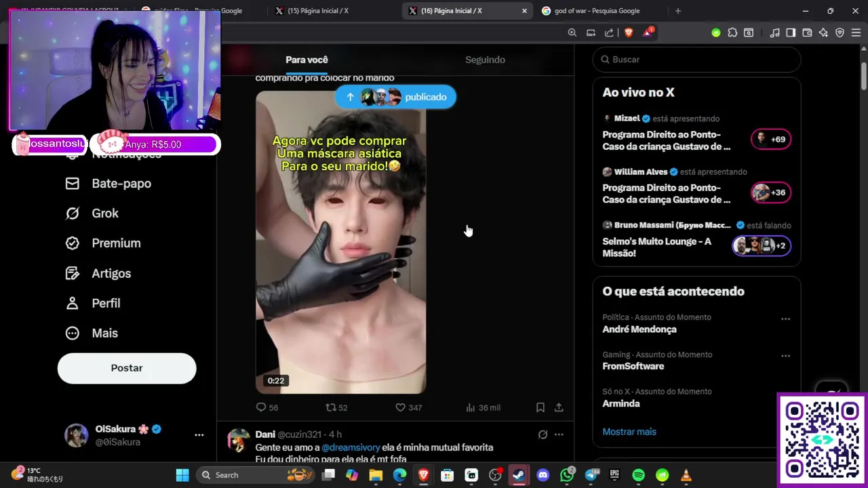The height and width of the screenshot is (488, 868).
Task: Open WhatsApp from the taskbar
Action: pos(567,475)
